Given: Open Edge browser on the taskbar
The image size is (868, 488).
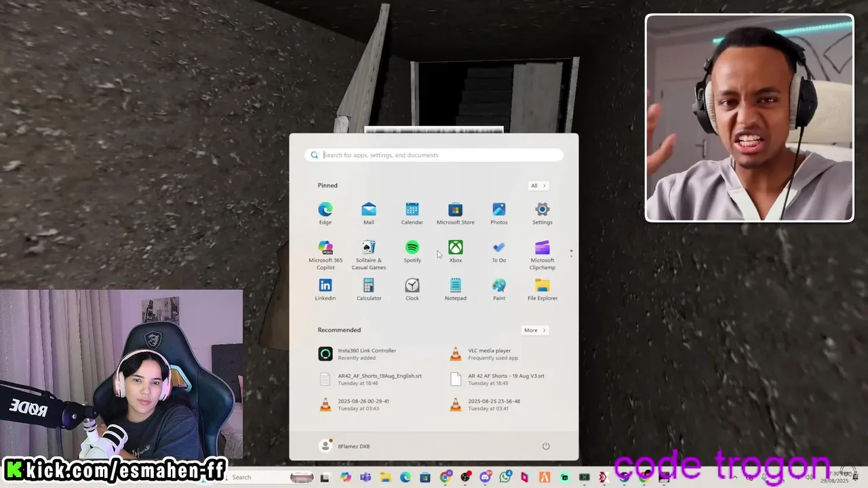Looking at the screenshot, I should (406, 477).
